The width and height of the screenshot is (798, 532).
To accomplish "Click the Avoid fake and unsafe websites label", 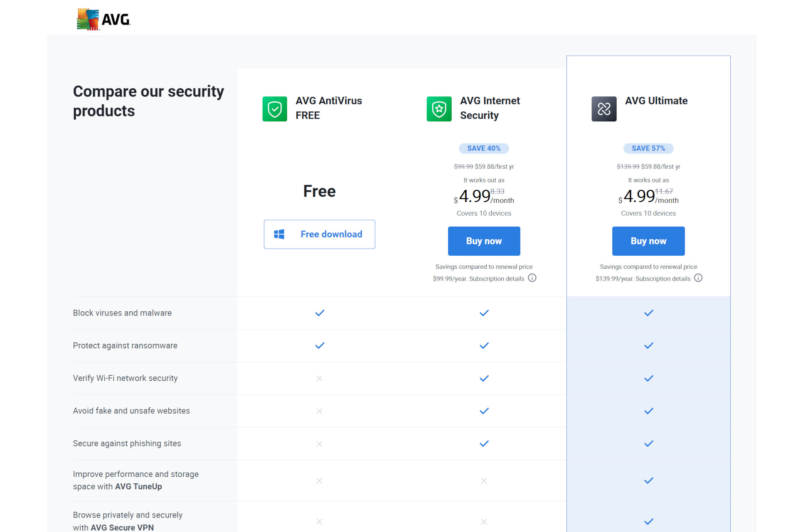I will coord(131,411).
